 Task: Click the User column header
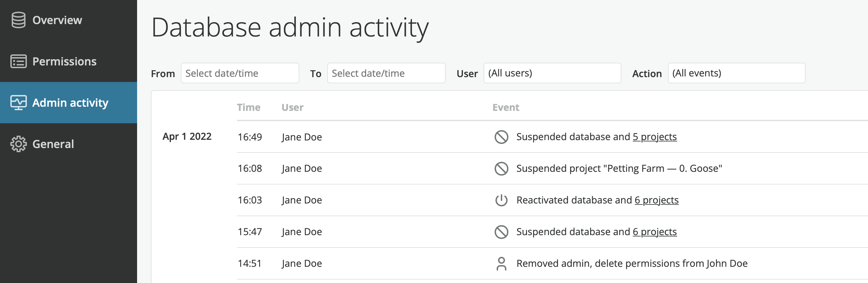point(292,107)
